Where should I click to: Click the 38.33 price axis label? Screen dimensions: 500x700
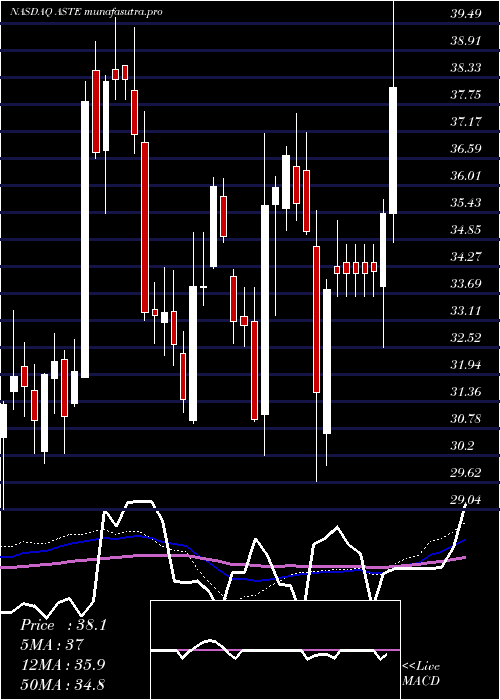click(466, 68)
